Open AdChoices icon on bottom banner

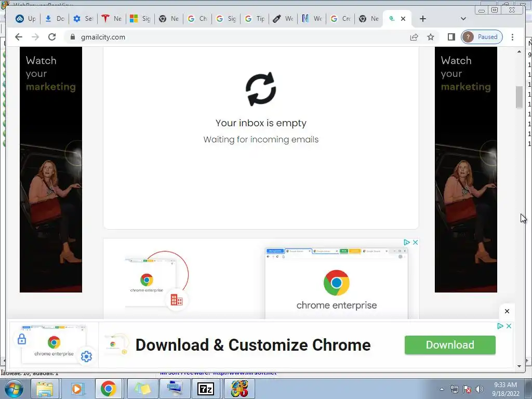[x=500, y=326]
